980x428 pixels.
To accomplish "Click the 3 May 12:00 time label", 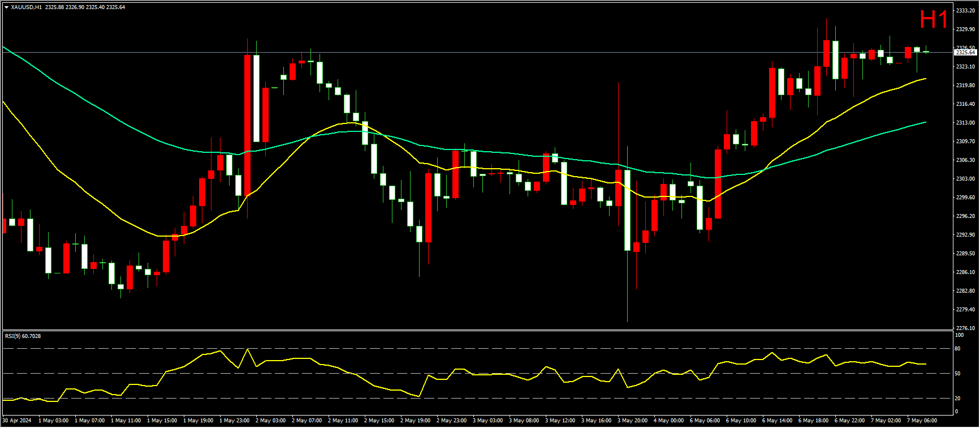I will click(x=560, y=421).
